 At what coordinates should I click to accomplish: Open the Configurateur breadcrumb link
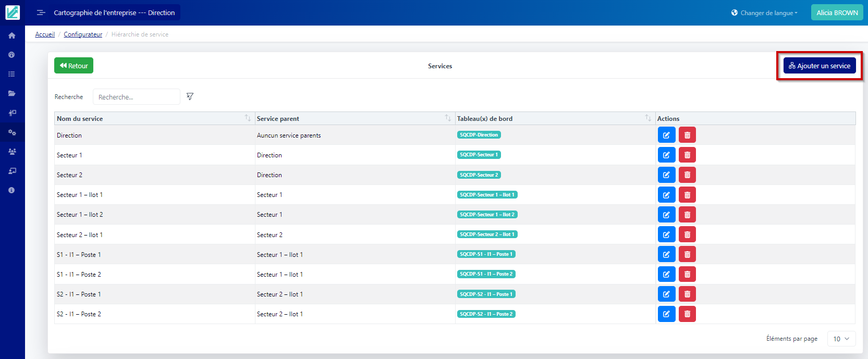tap(83, 34)
